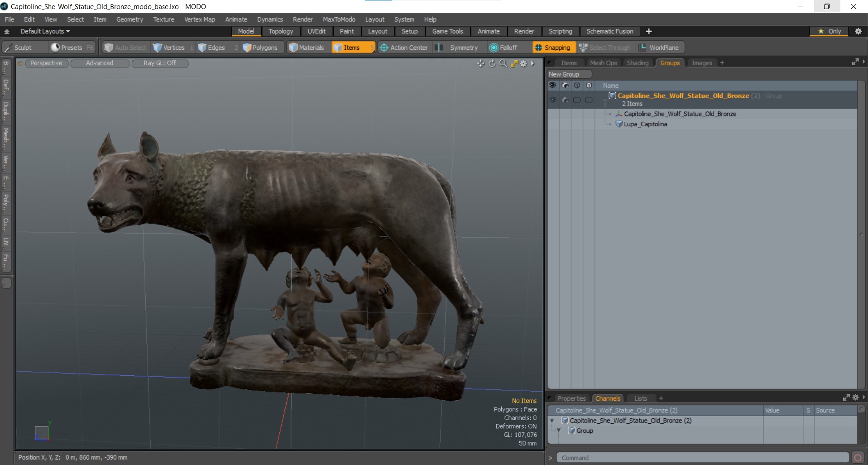Open the Geometry menu
The height and width of the screenshot is (465, 868).
(x=129, y=19)
